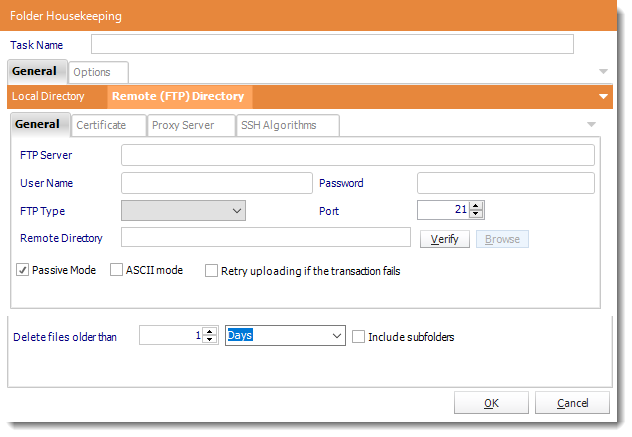Decrease the Port value with down arrow

click(476, 214)
